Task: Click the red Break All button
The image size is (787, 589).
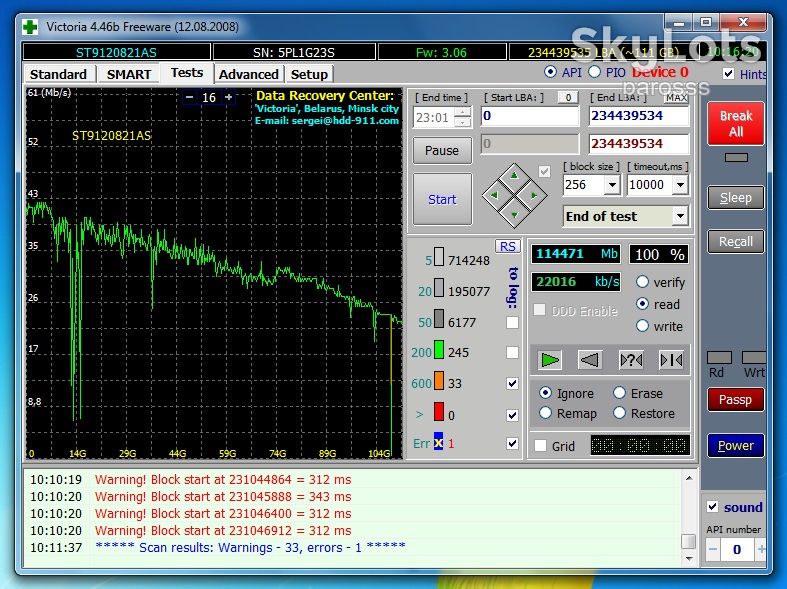Action: coord(736,123)
